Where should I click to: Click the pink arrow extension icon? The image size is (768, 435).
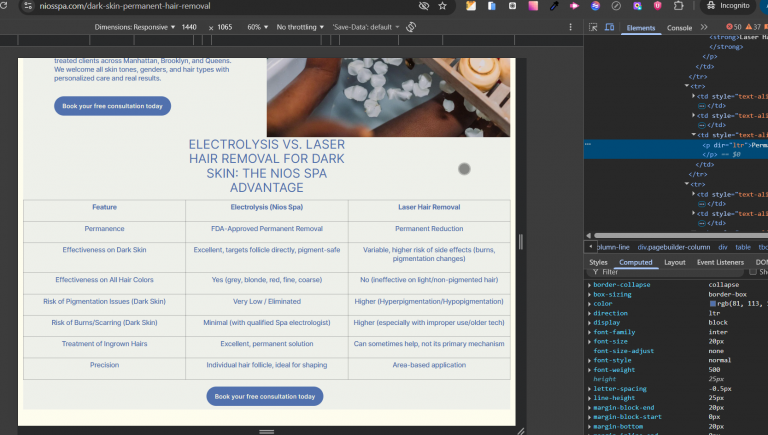pos(575,6)
